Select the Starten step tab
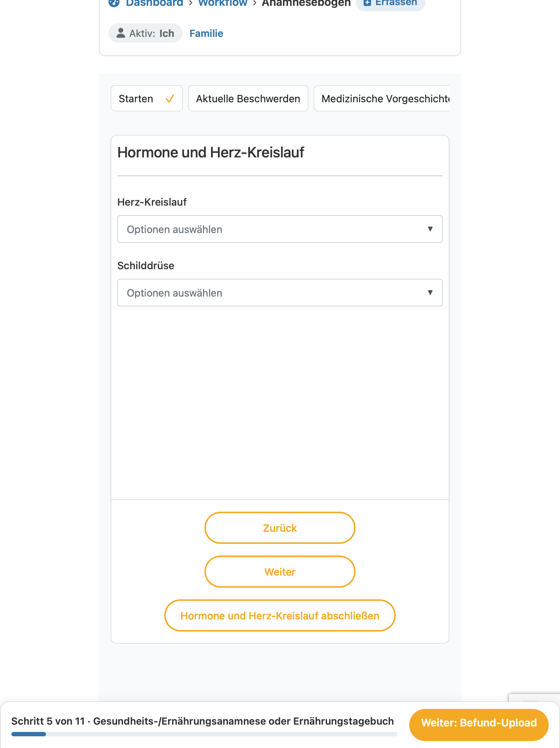Viewport: 560px width, 748px height. [147, 98]
